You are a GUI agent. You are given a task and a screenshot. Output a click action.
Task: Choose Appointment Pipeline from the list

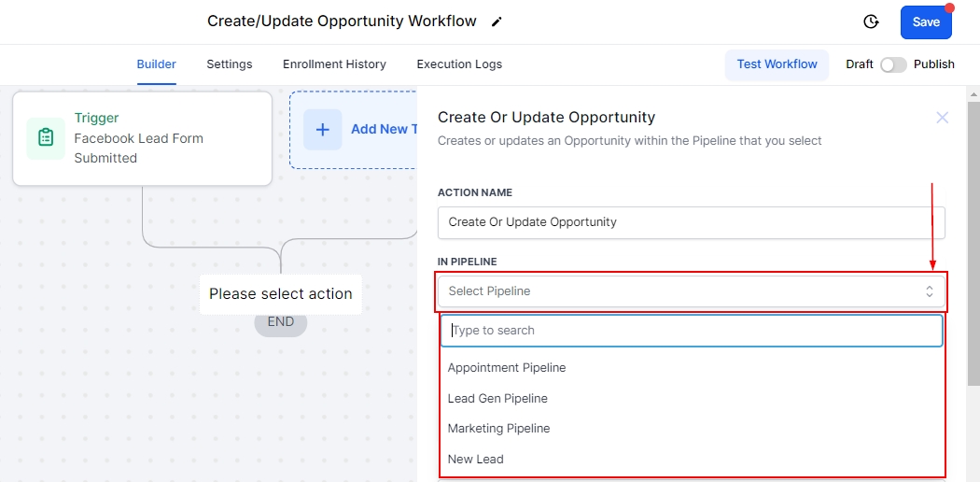tap(507, 368)
